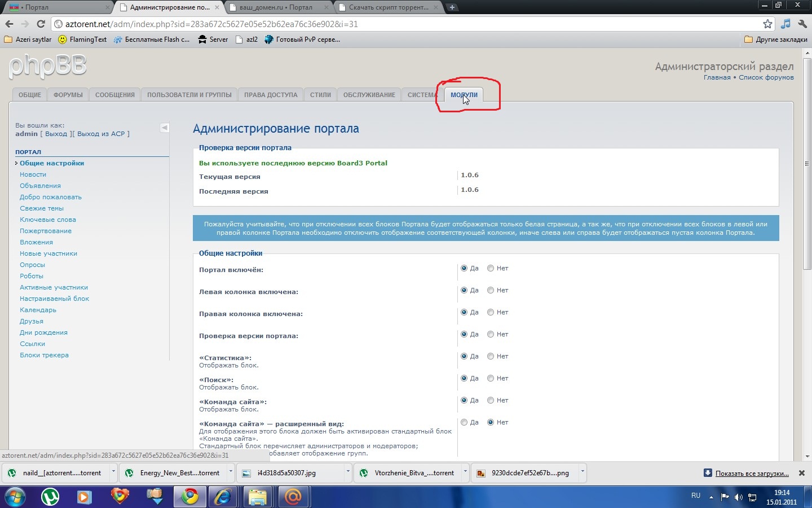Launch the media player taskbar icon
The width and height of the screenshot is (812, 508).
click(x=85, y=497)
